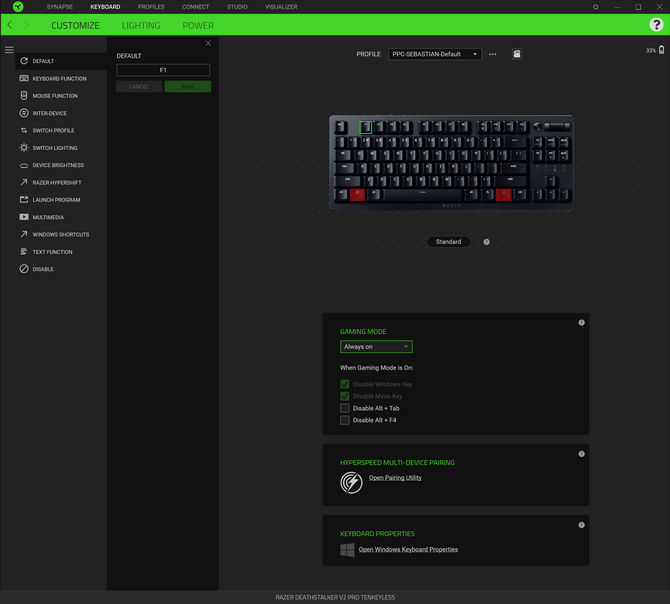The image size is (670, 604).
Task: Open the profile three-dots menu
Action: pos(493,54)
